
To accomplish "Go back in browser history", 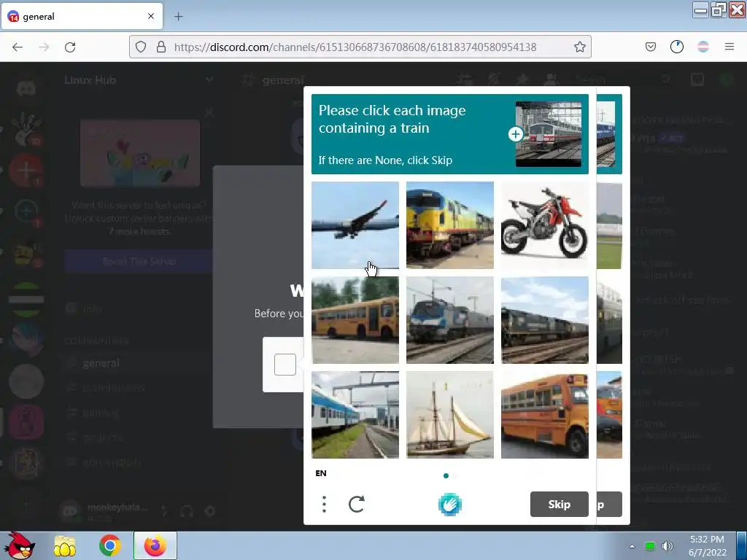I will click(x=18, y=47).
